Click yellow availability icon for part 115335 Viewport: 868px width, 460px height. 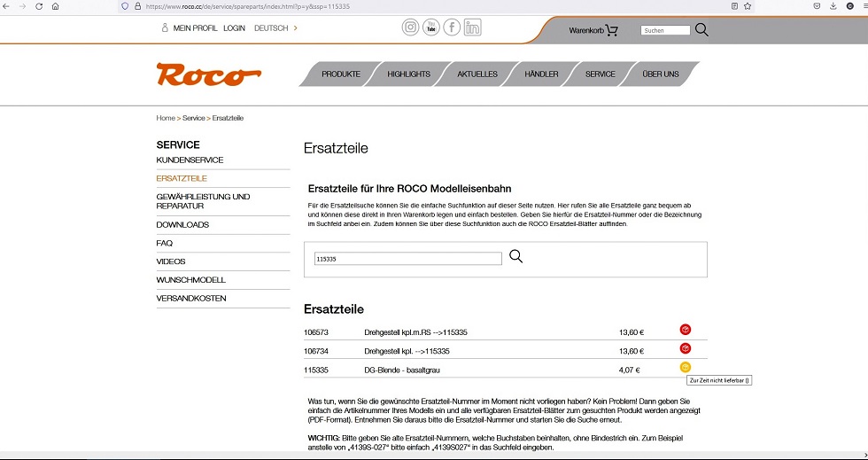click(685, 368)
